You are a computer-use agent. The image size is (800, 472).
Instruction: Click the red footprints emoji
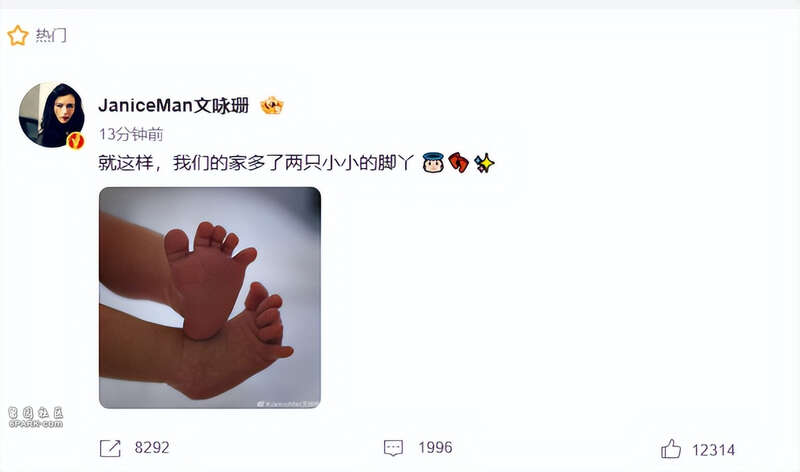(459, 163)
